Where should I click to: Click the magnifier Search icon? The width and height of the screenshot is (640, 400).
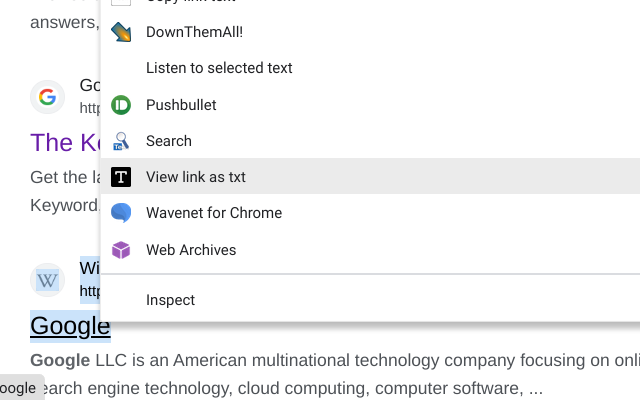(x=121, y=141)
